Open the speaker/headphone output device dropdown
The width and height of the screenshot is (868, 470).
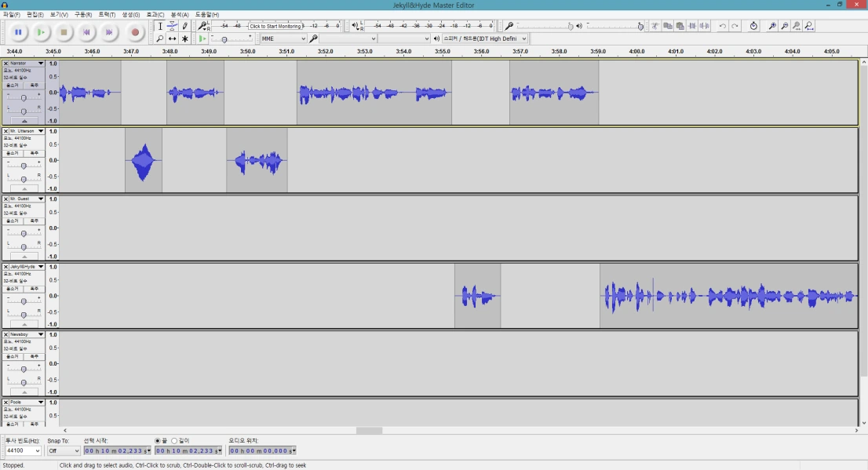coord(484,38)
